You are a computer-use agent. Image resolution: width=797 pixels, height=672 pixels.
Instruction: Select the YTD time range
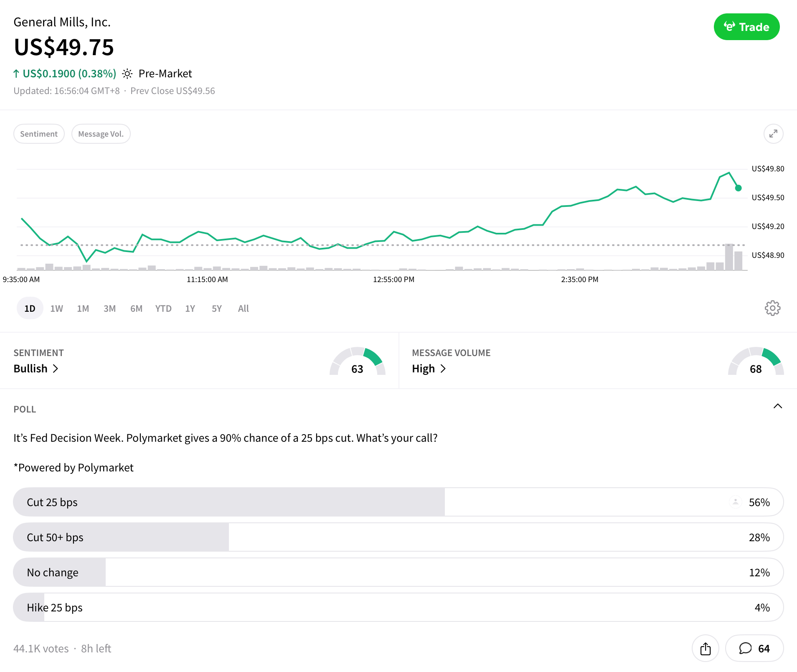(163, 308)
